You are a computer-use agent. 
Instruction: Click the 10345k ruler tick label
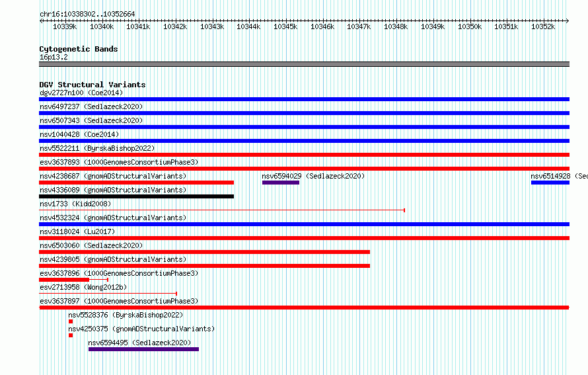(x=285, y=26)
